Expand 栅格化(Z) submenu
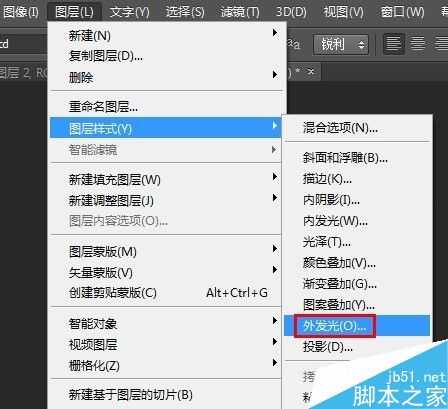This screenshot has width=448, height=409. pyautogui.click(x=167, y=366)
